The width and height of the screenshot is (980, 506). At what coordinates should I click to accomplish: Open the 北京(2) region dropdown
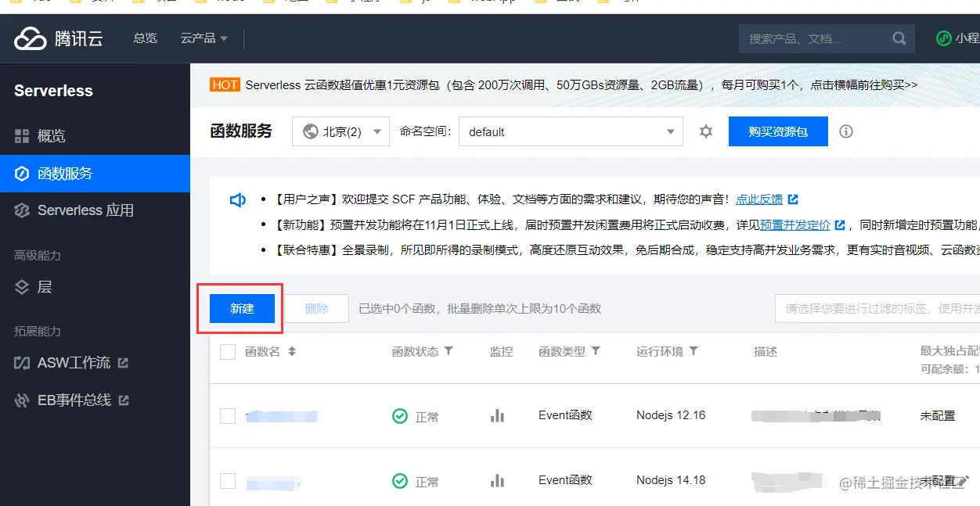click(340, 131)
